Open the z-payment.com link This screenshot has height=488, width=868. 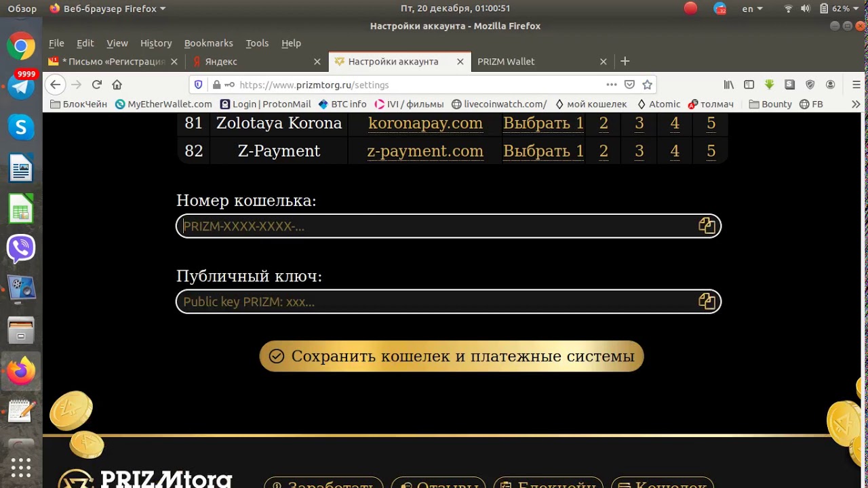click(x=425, y=151)
